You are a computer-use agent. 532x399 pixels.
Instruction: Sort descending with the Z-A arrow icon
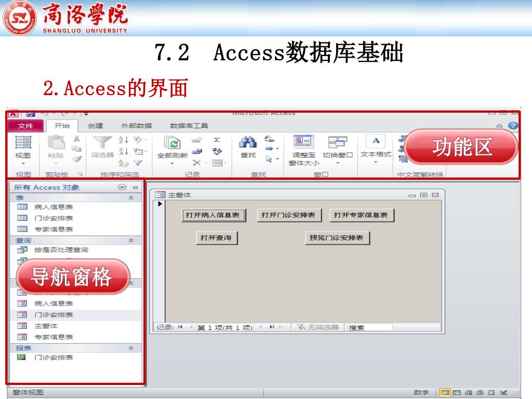123,151
